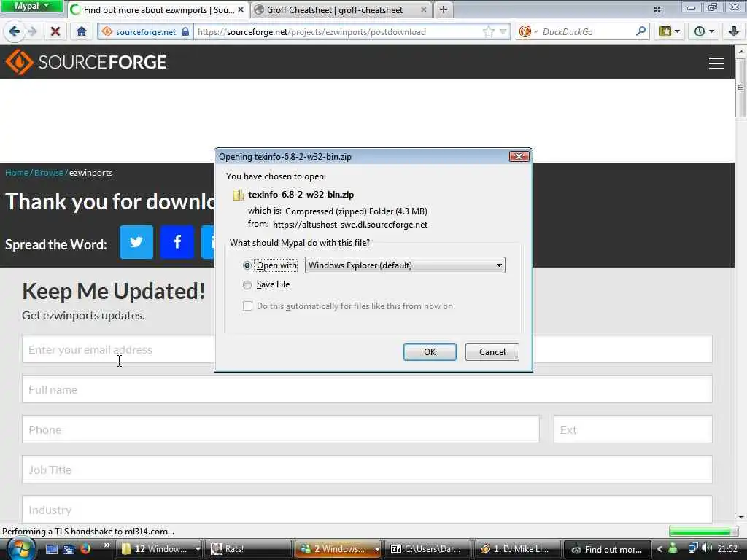Click the Industry field

click(x=367, y=509)
